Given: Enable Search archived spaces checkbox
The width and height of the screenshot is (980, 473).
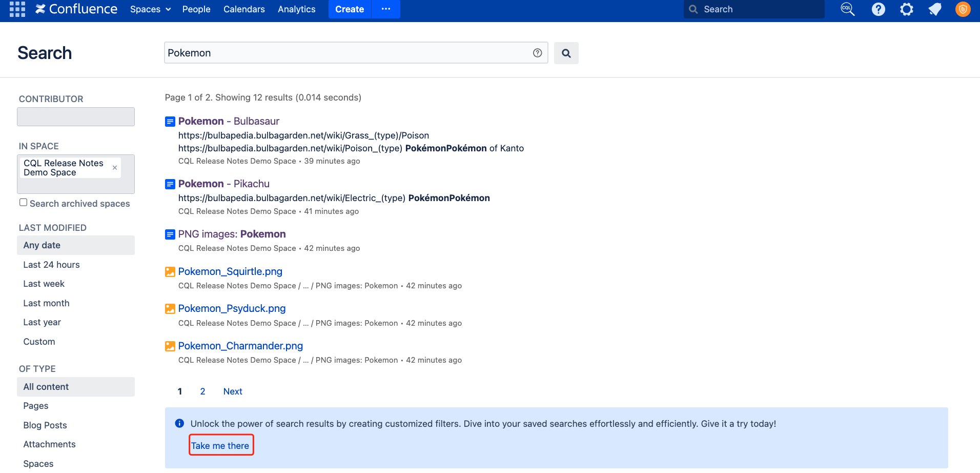Looking at the screenshot, I should 24,203.
